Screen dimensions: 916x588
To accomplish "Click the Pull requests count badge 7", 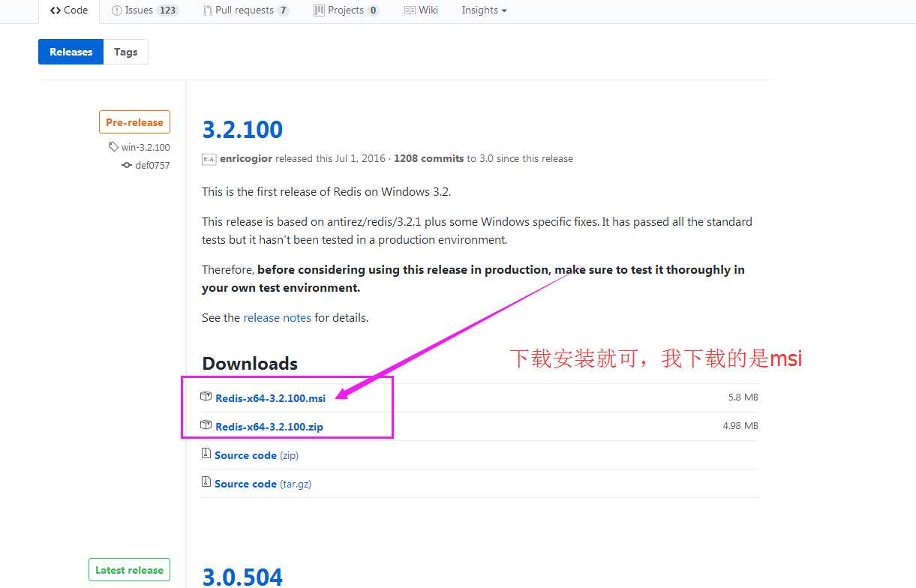I will (283, 10).
